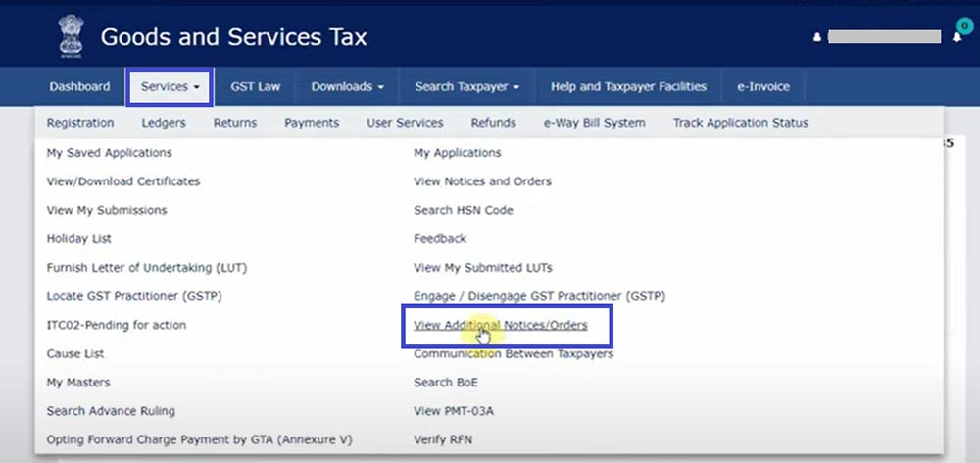Image resolution: width=980 pixels, height=463 pixels.
Task: Open Search HSN Code link
Action: pyautogui.click(x=463, y=210)
